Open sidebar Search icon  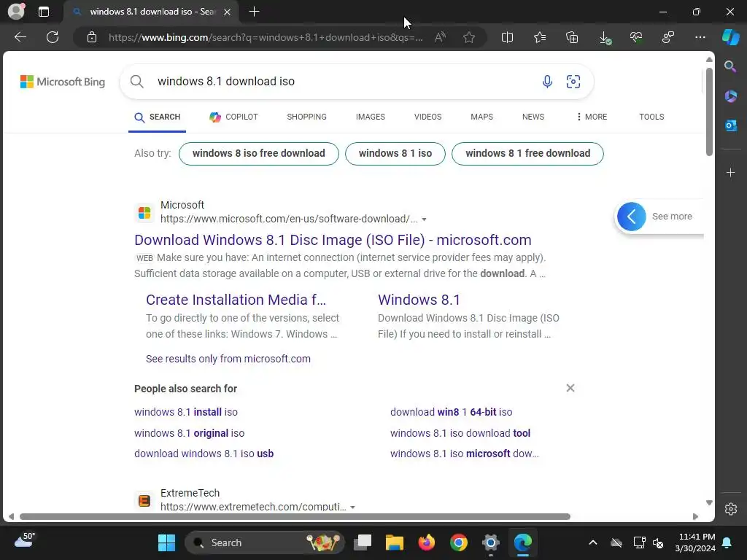730,66
